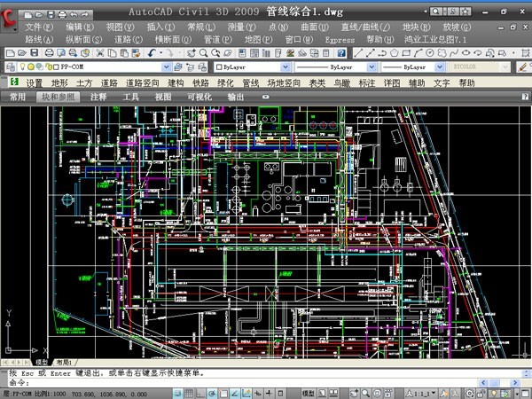Open the 管道(P) menu
Image resolution: width=532 pixels, height=399 pixels.
click(218, 40)
